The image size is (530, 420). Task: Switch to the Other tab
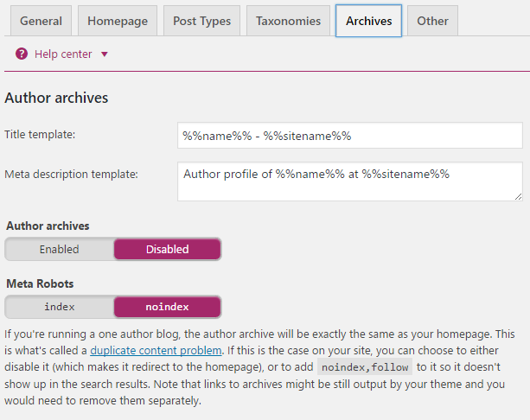(x=432, y=21)
